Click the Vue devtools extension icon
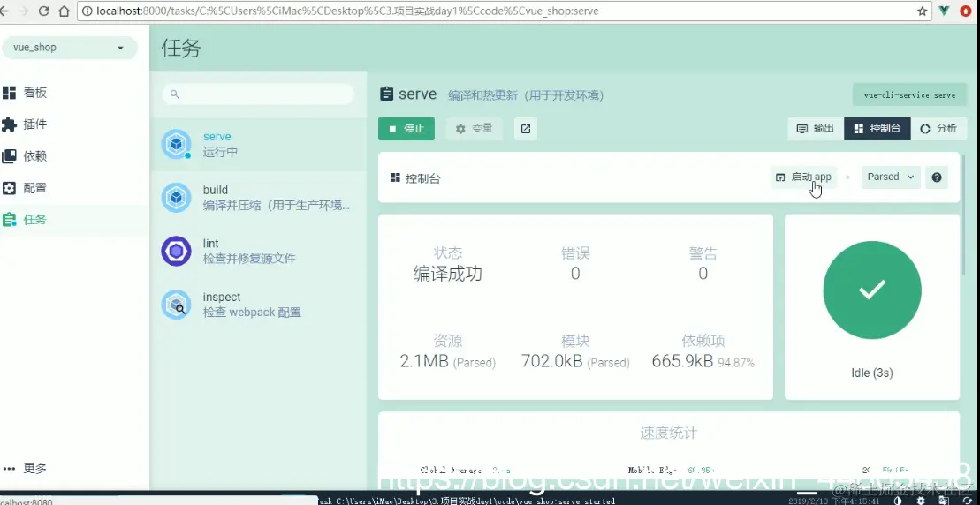Screen dimensions: 980x505 944,11
